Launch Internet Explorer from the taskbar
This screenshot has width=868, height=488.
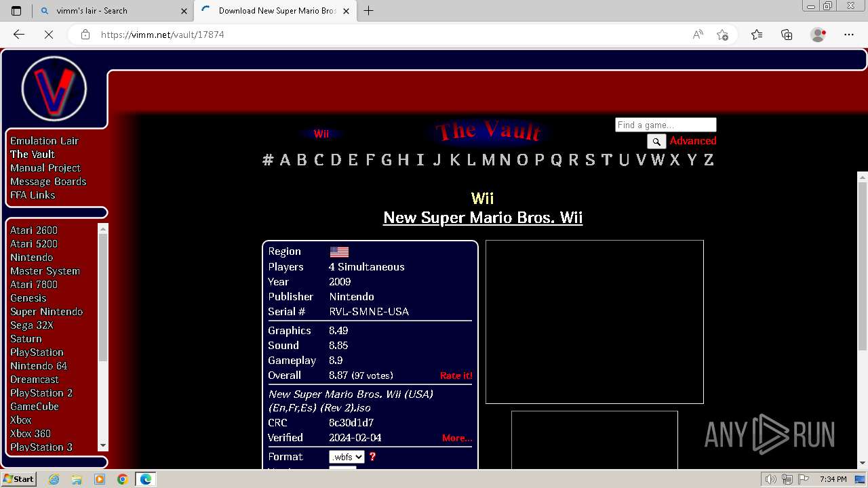(54, 479)
